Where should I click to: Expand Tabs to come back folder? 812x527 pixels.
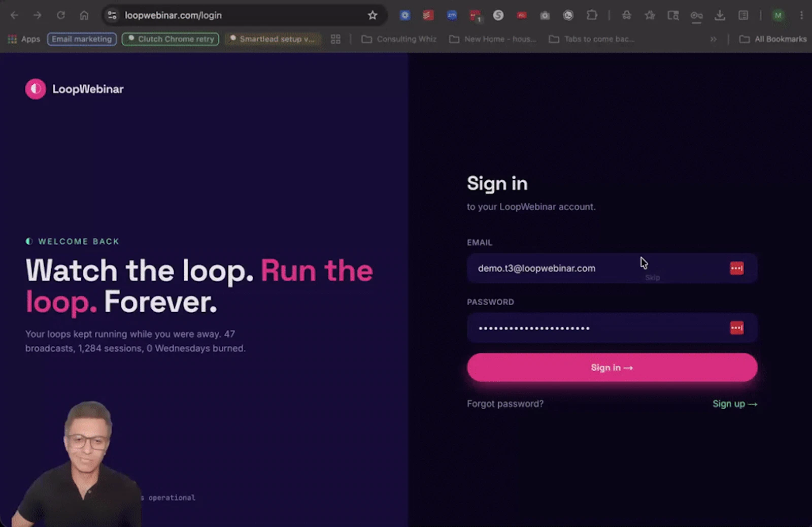pos(592,39)
